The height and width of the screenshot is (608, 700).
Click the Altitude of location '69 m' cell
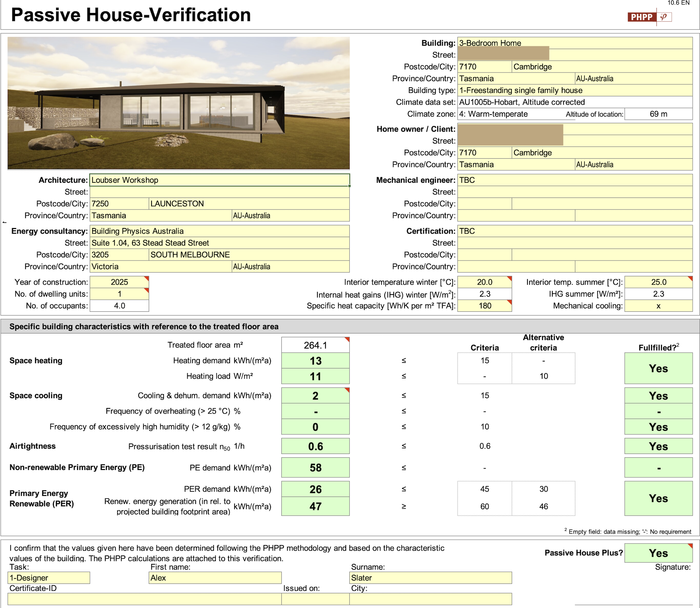(x=658, y=114)
